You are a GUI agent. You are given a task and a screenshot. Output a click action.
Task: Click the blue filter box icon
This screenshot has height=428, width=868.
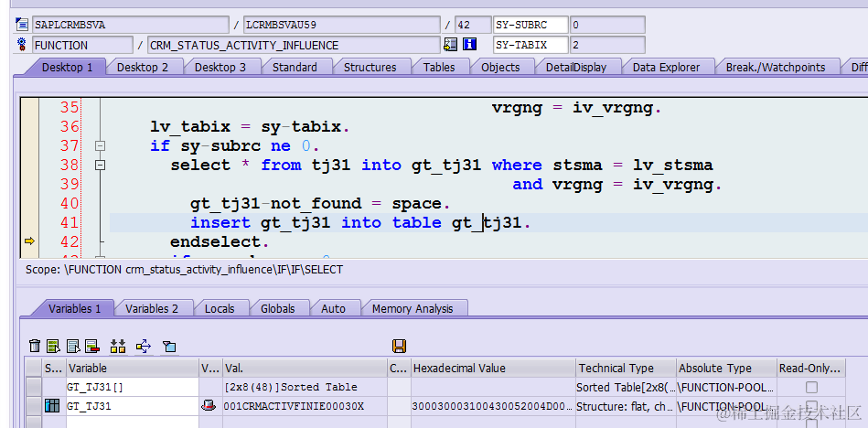click(169, 347)
